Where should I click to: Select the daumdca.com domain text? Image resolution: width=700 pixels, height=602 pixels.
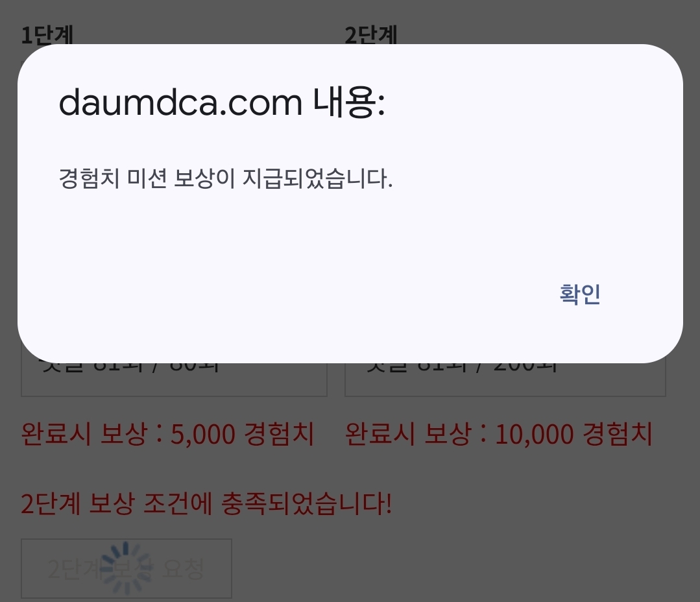[x=180, y=102]
